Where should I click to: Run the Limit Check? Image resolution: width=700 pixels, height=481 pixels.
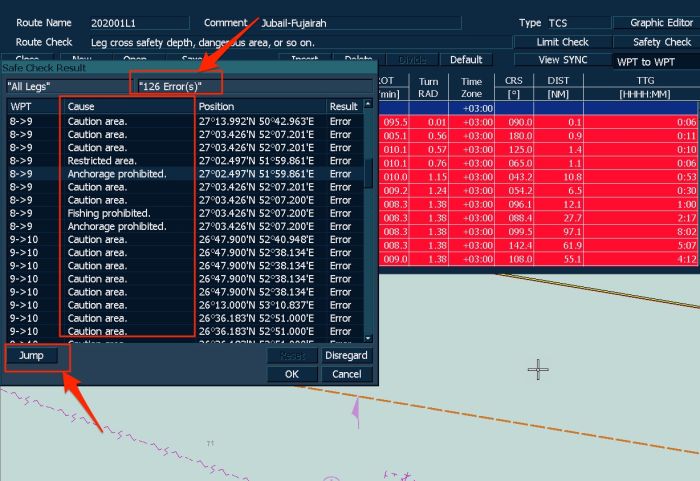(x=562, y=42)
